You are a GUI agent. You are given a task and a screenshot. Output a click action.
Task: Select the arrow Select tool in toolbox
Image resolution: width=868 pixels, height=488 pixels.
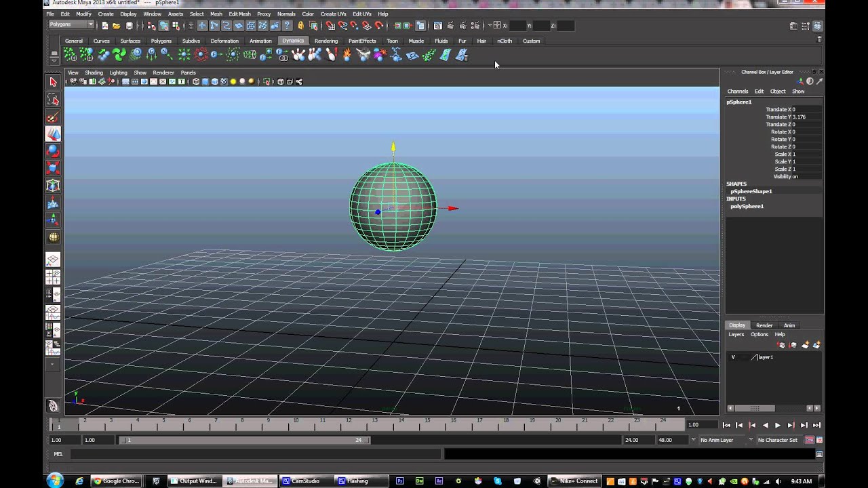click(x=53, y=82)
